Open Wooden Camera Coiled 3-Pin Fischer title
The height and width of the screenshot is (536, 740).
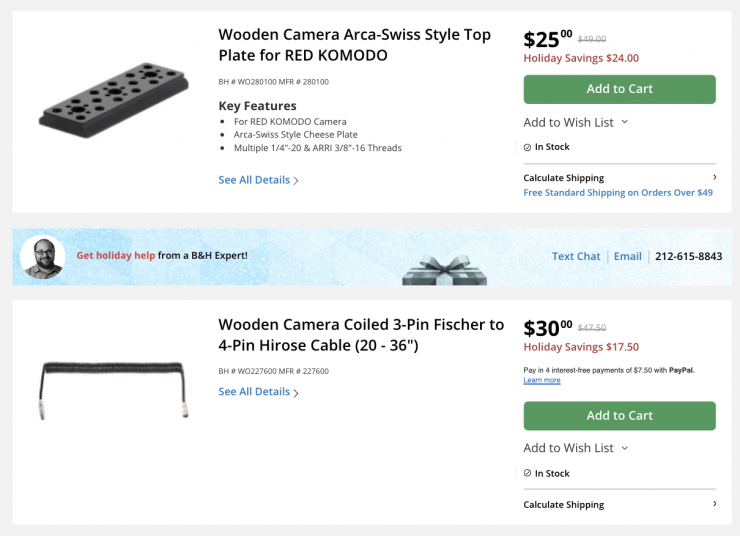[361, 335]
